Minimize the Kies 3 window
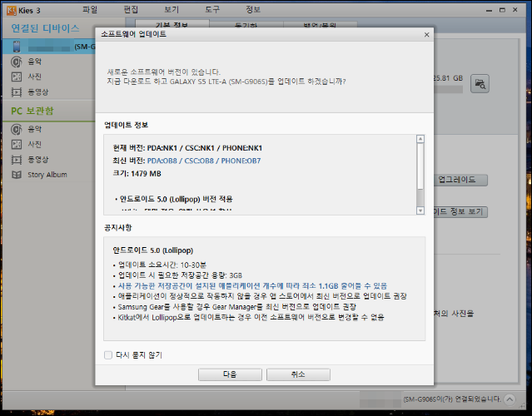Viewport: 532px width, 416px height. [x=489, y=10]
